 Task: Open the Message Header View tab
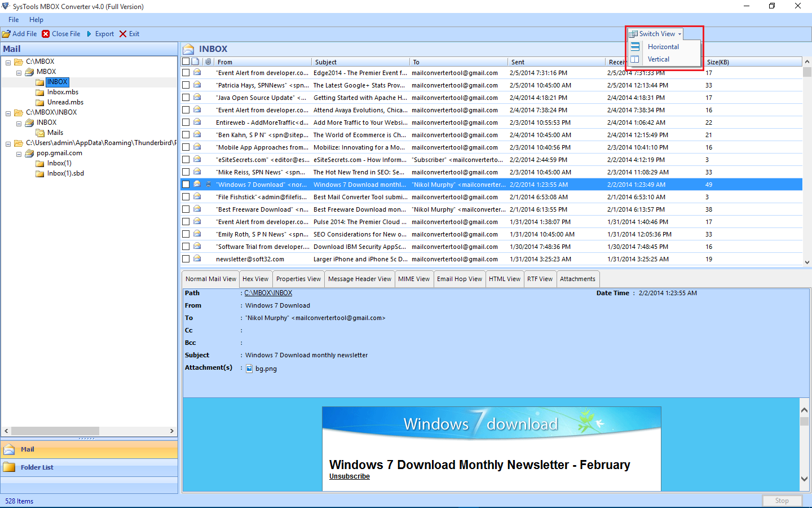pyautogui.click(x=360, y=279)
